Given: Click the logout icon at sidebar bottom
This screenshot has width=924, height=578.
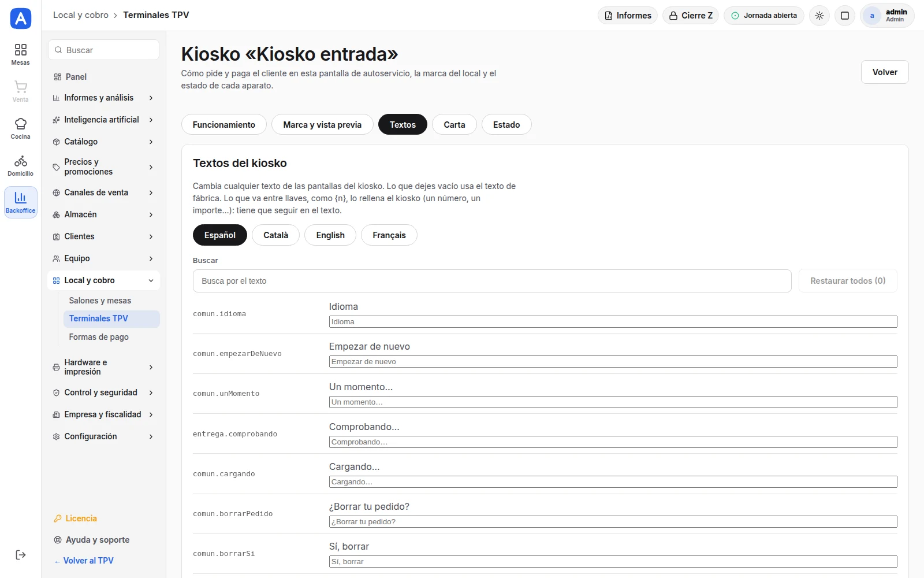Looking at the screenshot, I should click(x=20, y=555).
